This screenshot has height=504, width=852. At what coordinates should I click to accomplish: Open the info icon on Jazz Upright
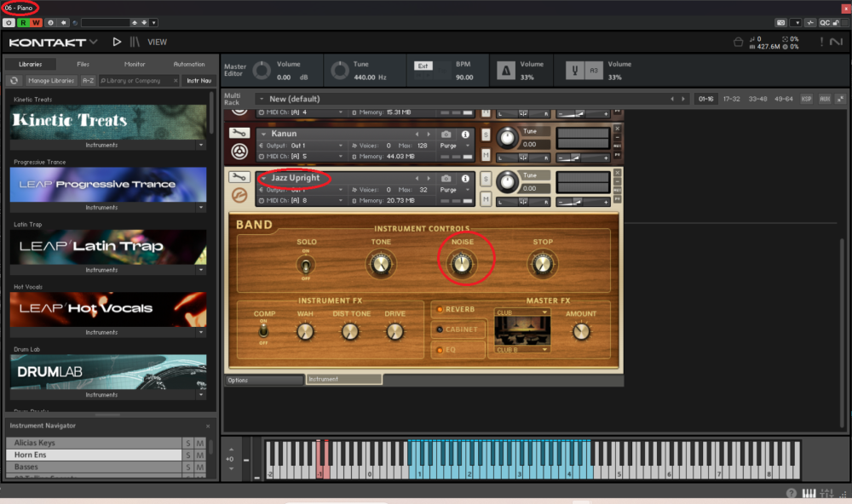pyautogui.click(x=465, y=178)
